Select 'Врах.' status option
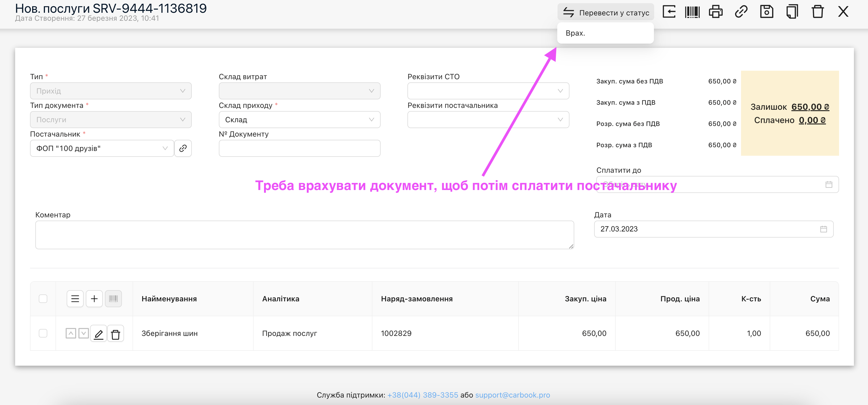 point(606,33)
